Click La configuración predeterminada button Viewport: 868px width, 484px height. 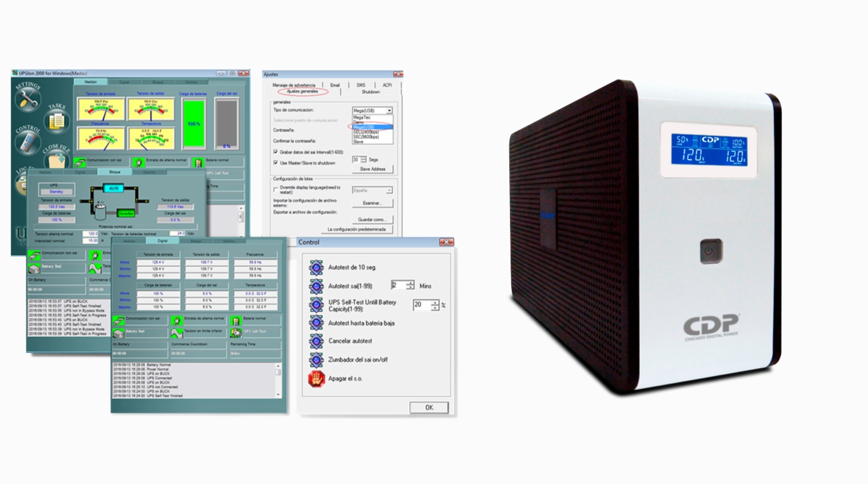356,229
